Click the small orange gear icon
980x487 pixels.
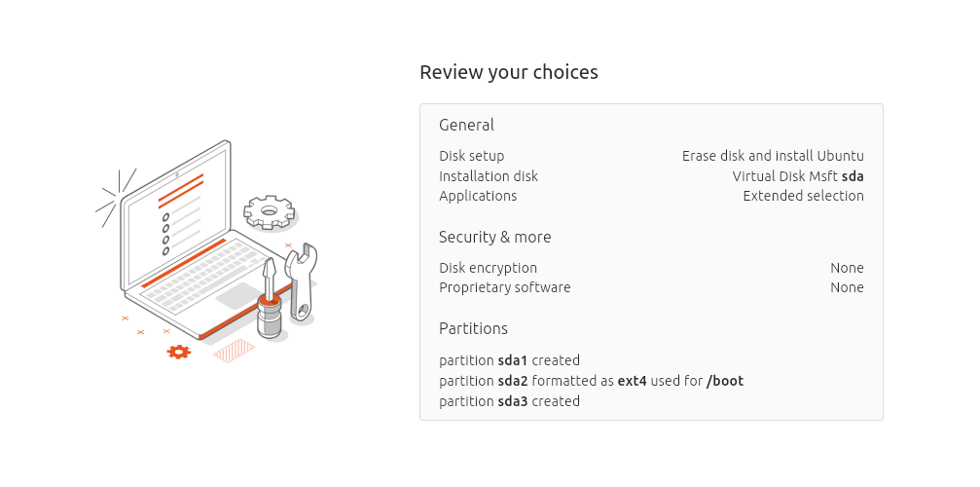coord(178,352)
